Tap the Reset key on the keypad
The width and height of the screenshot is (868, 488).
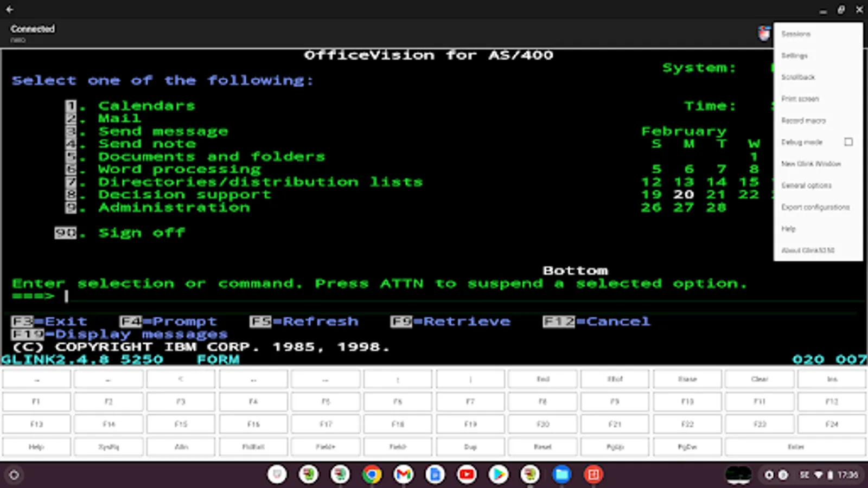pos(542,447)
